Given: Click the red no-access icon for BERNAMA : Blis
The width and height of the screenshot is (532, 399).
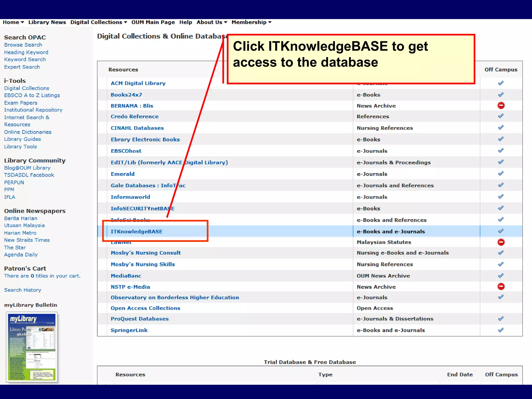Looking at the screenshot, I should pos(501,105).
